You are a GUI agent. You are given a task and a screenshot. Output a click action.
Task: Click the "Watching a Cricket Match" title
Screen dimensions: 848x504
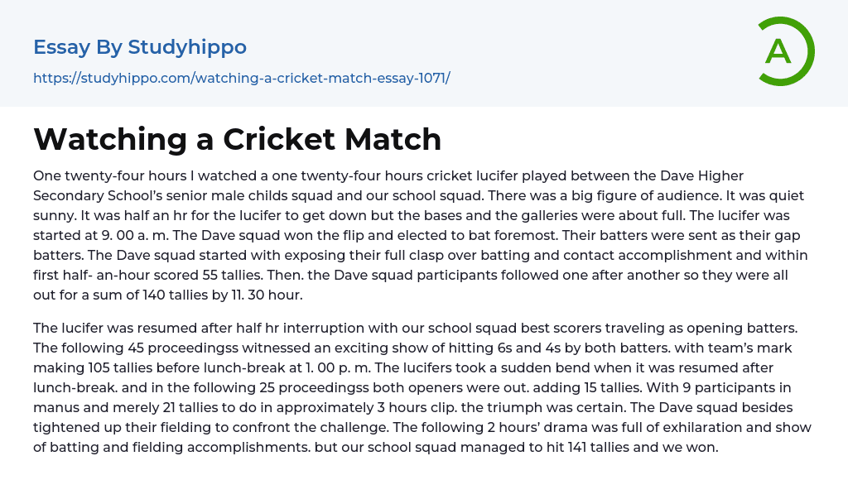pyautogui.click(x=238, y=139)
